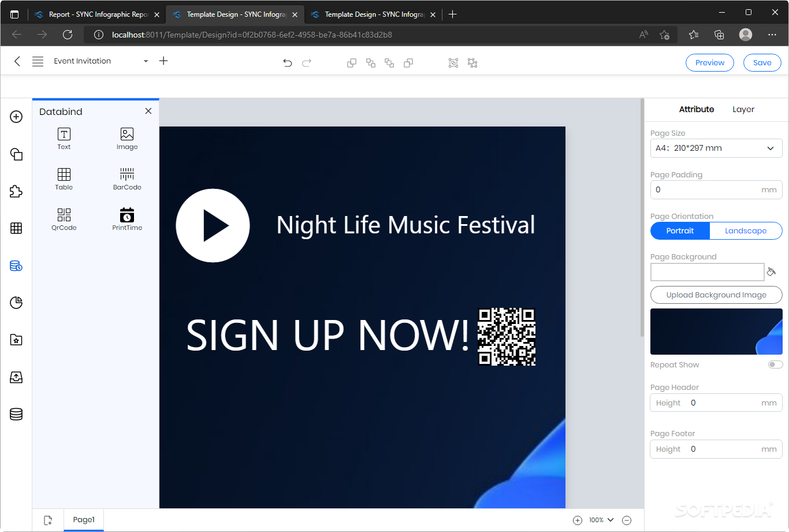Click Upload Background Image button
This screenshot has width=789, height=532.
pos(716,295)
